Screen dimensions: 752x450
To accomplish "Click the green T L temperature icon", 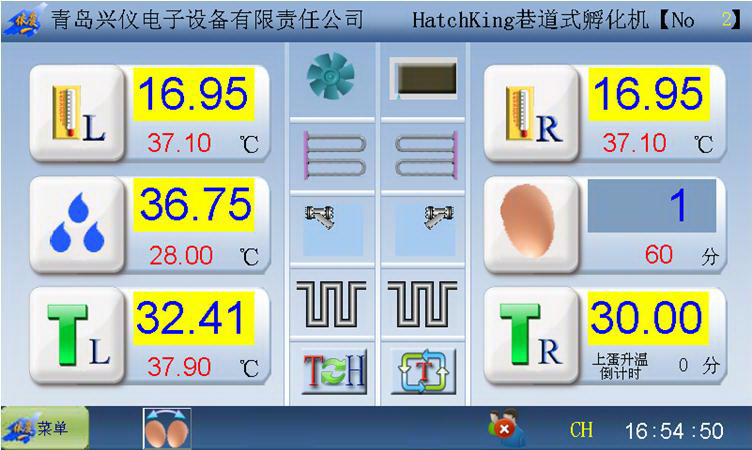I will (x=77, y=337).
